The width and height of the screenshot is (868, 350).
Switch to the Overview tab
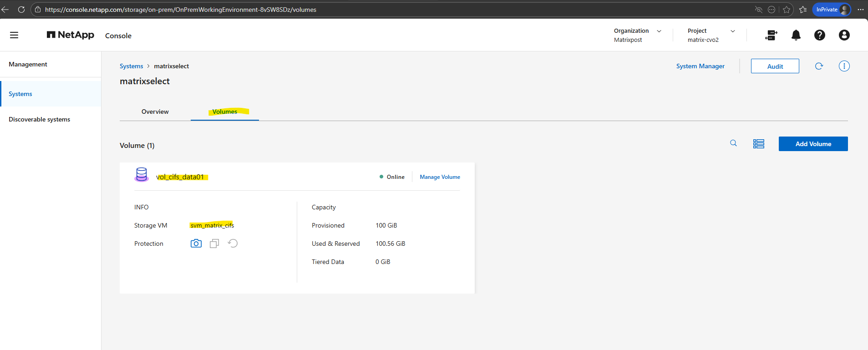coord(155,112)
